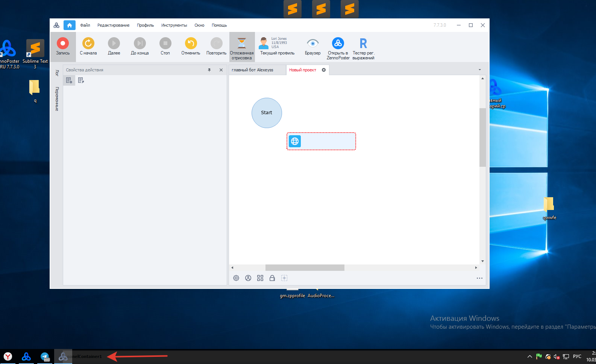
Task: Open the Окно menu
Action: pyautogui.click(x=199, y=25)
